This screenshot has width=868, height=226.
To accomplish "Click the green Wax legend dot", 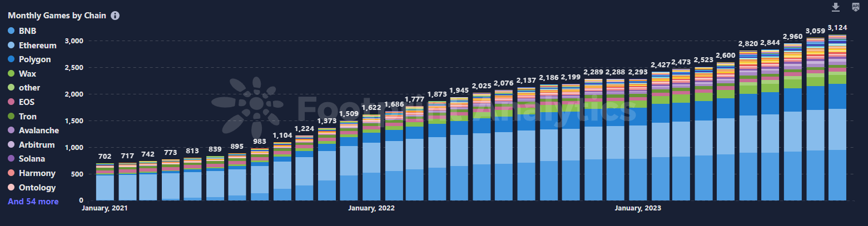I will tap(11, 73).
